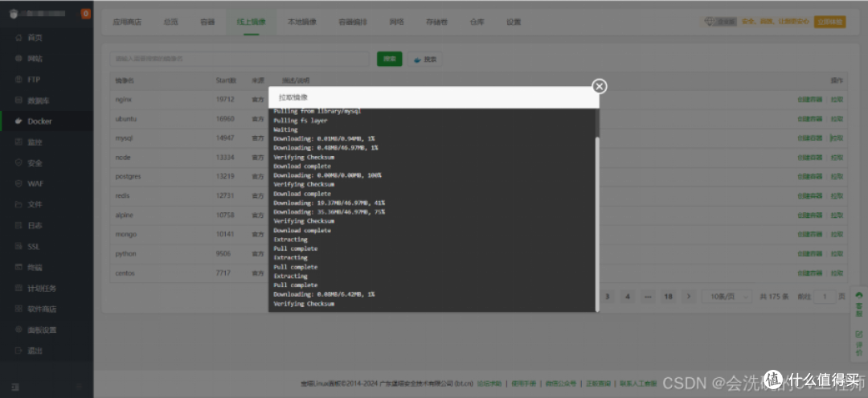Viewport: 868px width, 398px height.
Task: Open 软件商店 software store icon in sidebar
Action: coord(18,309)
